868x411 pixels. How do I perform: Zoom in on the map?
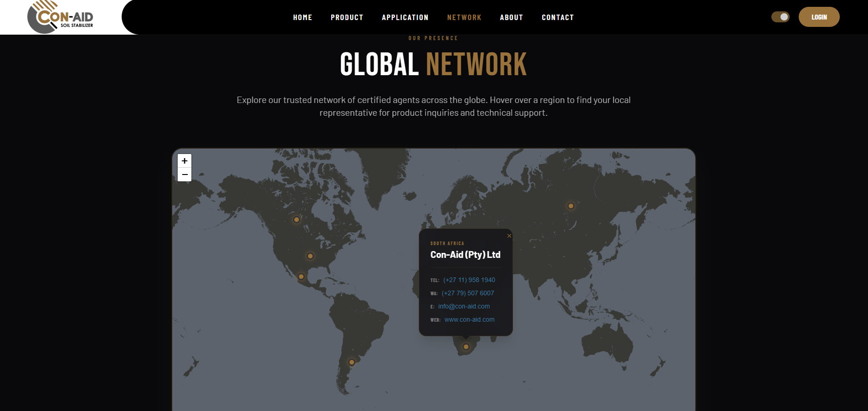point(185,161)
